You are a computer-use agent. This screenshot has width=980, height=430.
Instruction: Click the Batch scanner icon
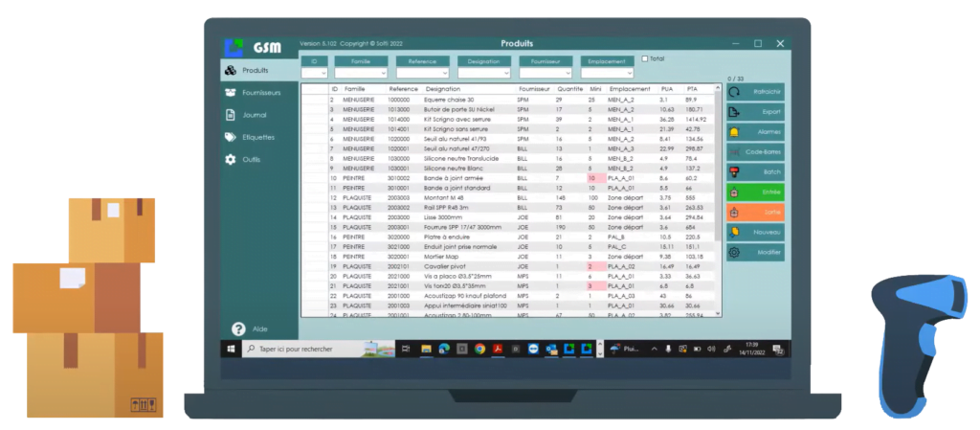734,172
